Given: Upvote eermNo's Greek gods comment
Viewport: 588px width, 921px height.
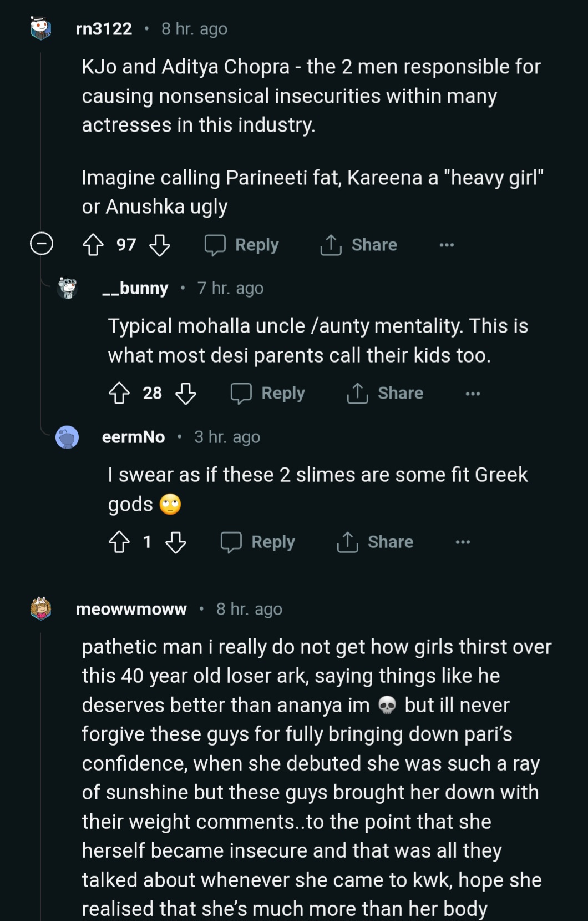Looking at the screenshot, I should (x=119, y=542).
